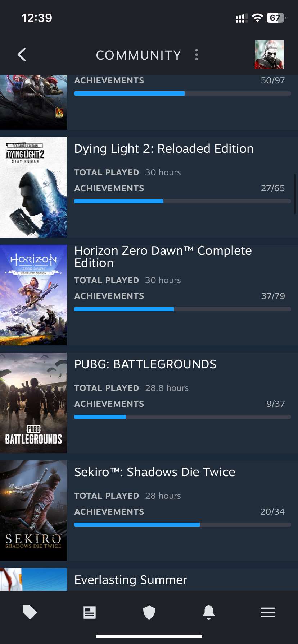
Task: Open the notifications bell icon
Action: pos(209,613)
